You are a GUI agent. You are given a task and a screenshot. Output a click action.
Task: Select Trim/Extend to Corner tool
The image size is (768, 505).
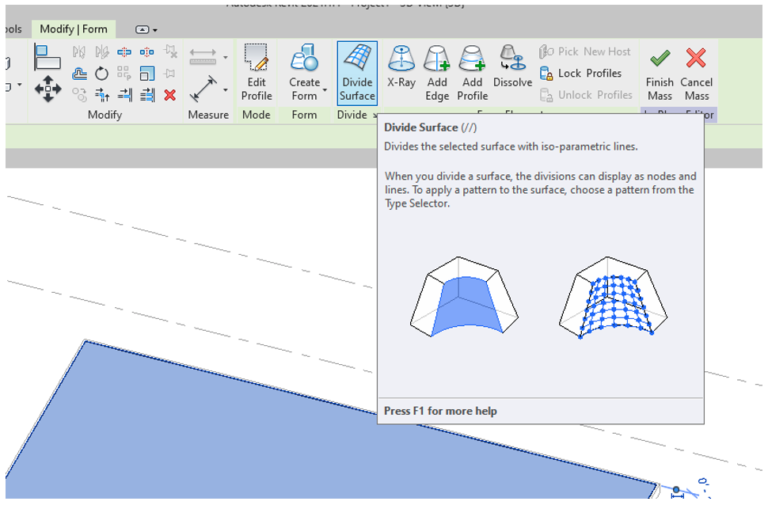(102, 95)
